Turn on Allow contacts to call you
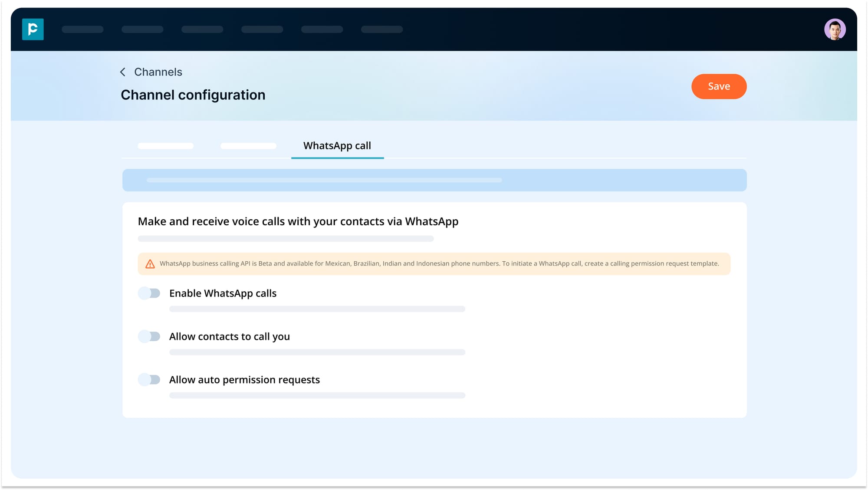Image resolution: width=868 pixels, height=490 pixels. pyautogui.click(x=149, y=336)
